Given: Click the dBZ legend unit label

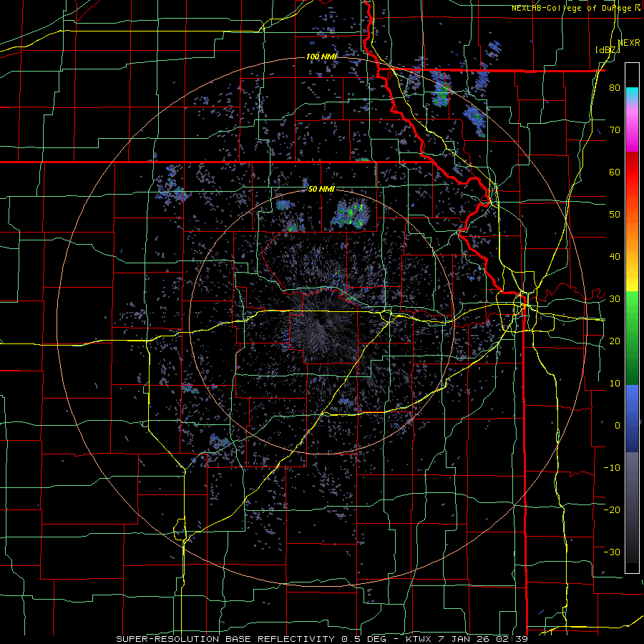Looking at the screenshot, I should pyautogui.click(x=608, y=50).
